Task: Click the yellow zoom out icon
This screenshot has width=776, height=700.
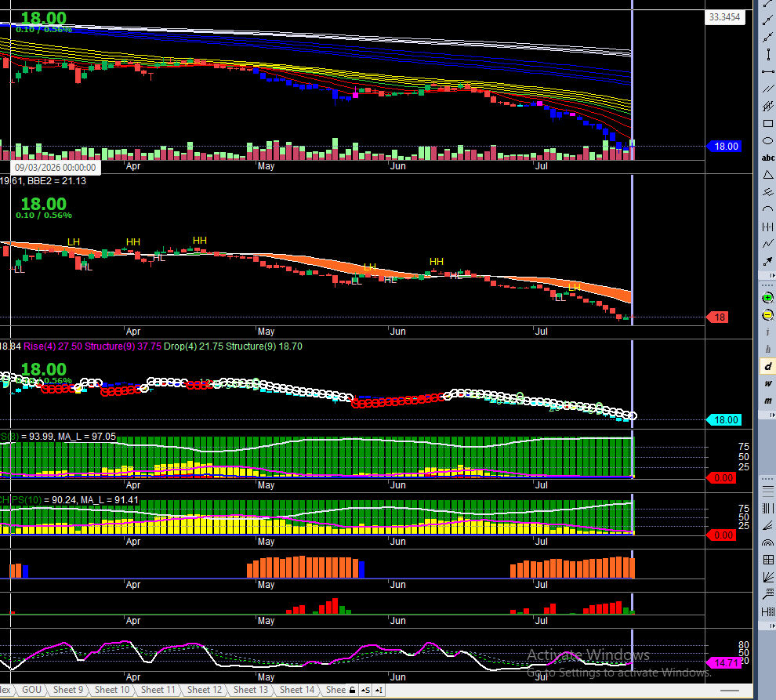Action: point(767,315)
